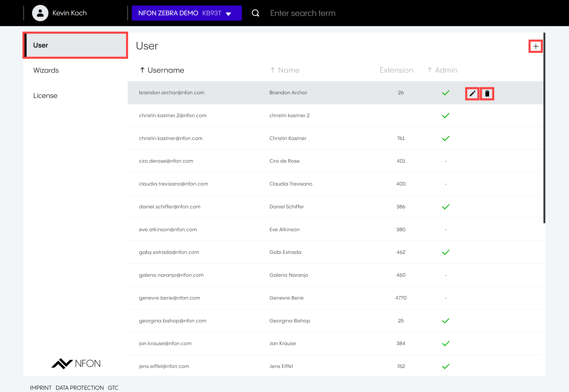Open the DATA PROTECTION footer link
The image size is (569, 392).
(x=80, y=388)
